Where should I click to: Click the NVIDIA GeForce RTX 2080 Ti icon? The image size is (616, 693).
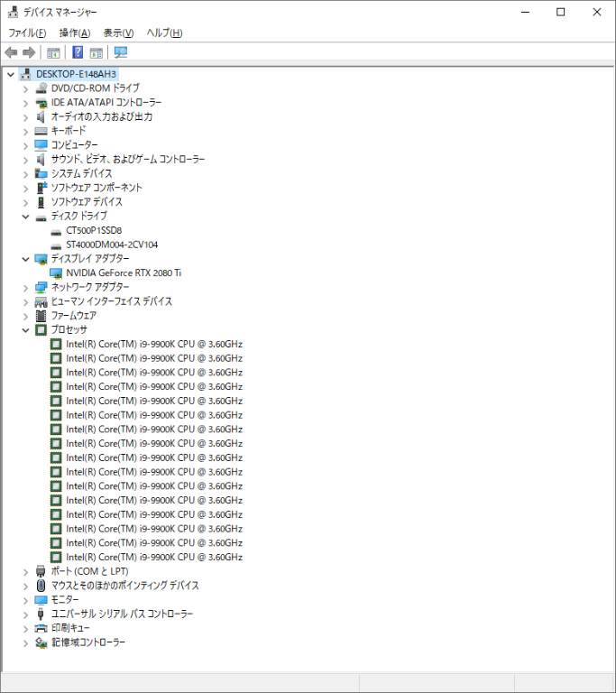click(x=56, y=273)
